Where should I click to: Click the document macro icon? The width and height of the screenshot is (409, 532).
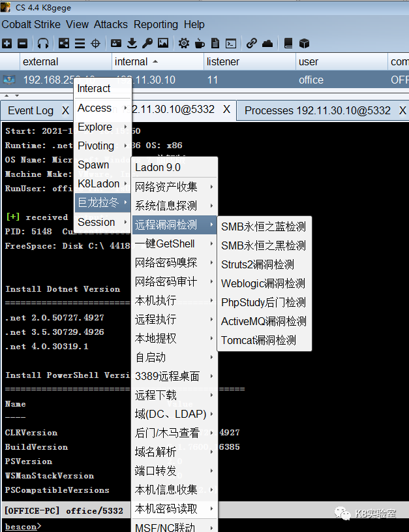point(215,44)
